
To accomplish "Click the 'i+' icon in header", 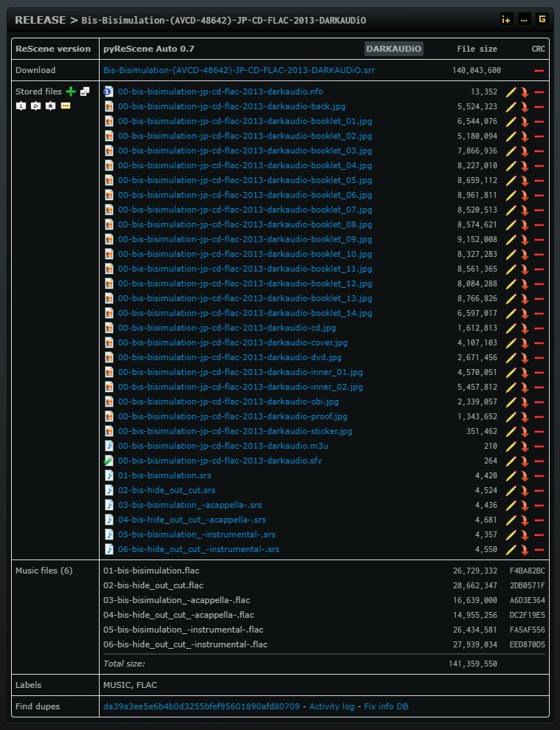I will [506, 19].
